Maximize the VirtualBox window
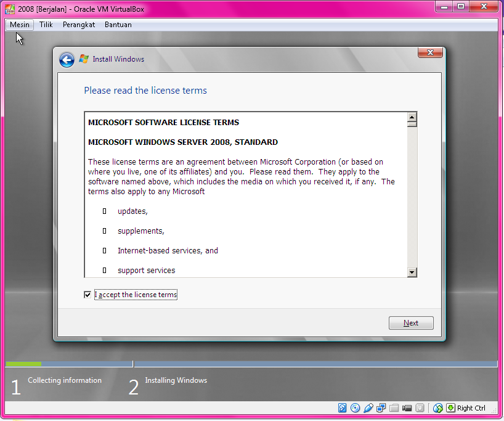 coord(461,6)
